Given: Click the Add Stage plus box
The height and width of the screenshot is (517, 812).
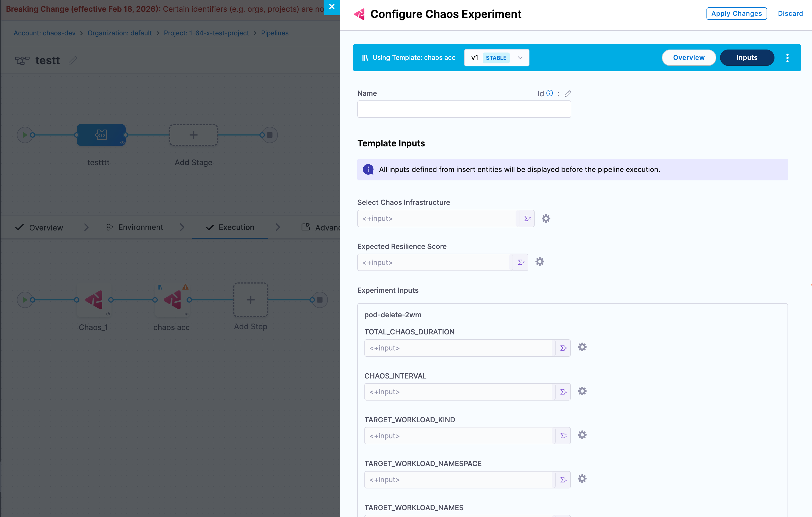Looking at the screenshot, I should pyautogui.click(x=193, y=135).
